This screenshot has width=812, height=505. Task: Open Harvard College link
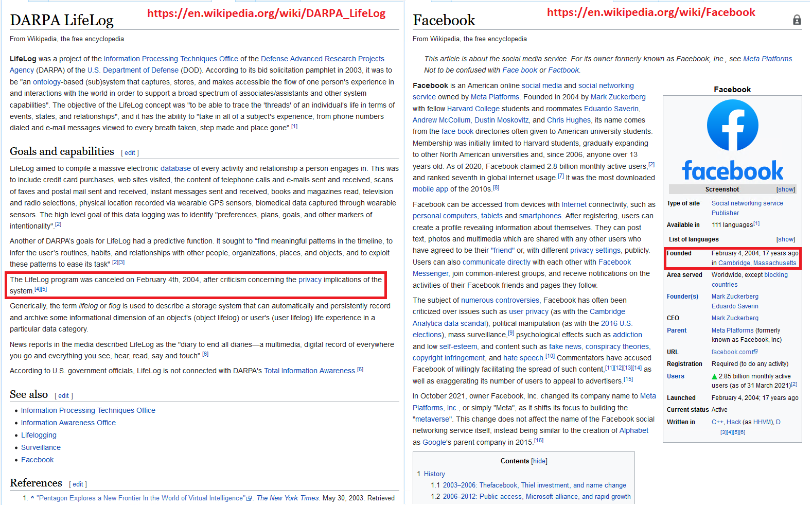[x=473, y=109]
